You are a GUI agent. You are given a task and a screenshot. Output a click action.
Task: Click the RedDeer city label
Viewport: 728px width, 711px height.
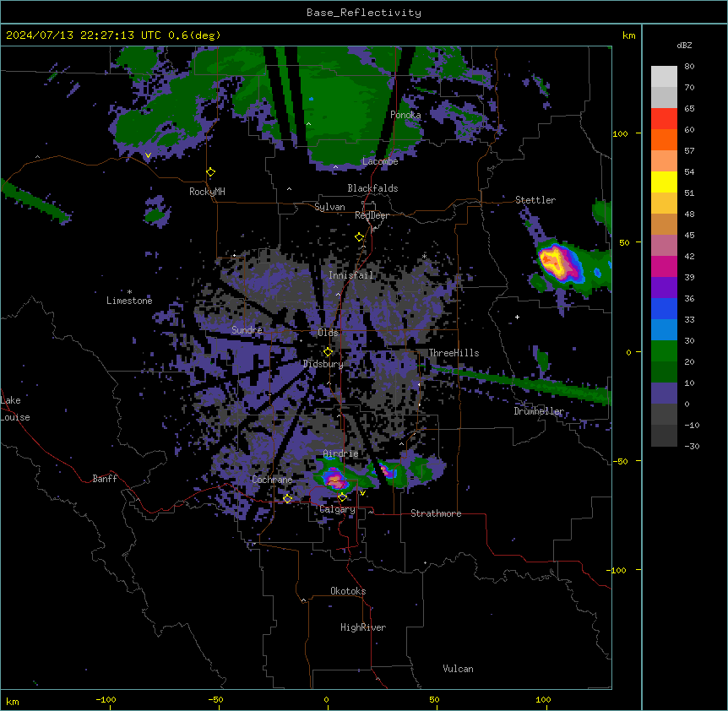372,215
